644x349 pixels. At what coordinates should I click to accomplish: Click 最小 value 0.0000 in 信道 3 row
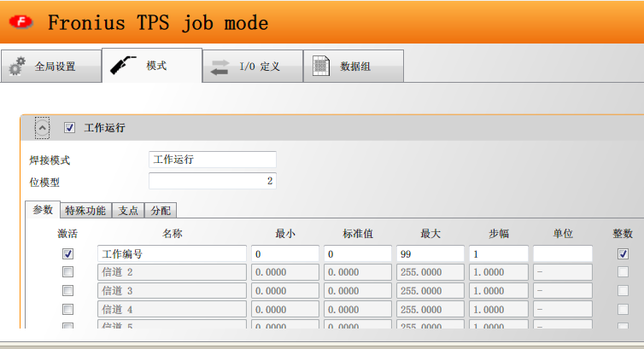coord(285,291)
